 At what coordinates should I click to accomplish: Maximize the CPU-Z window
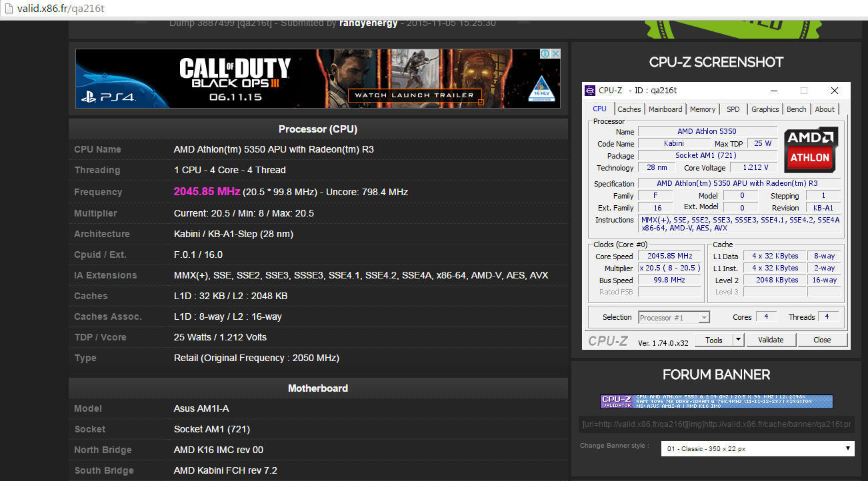tap(804, 91)
